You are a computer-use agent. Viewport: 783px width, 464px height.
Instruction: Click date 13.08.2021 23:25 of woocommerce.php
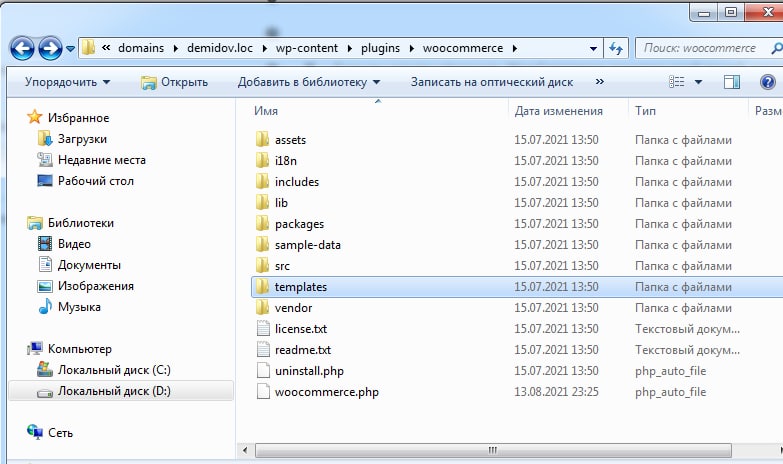click(556, 392)
